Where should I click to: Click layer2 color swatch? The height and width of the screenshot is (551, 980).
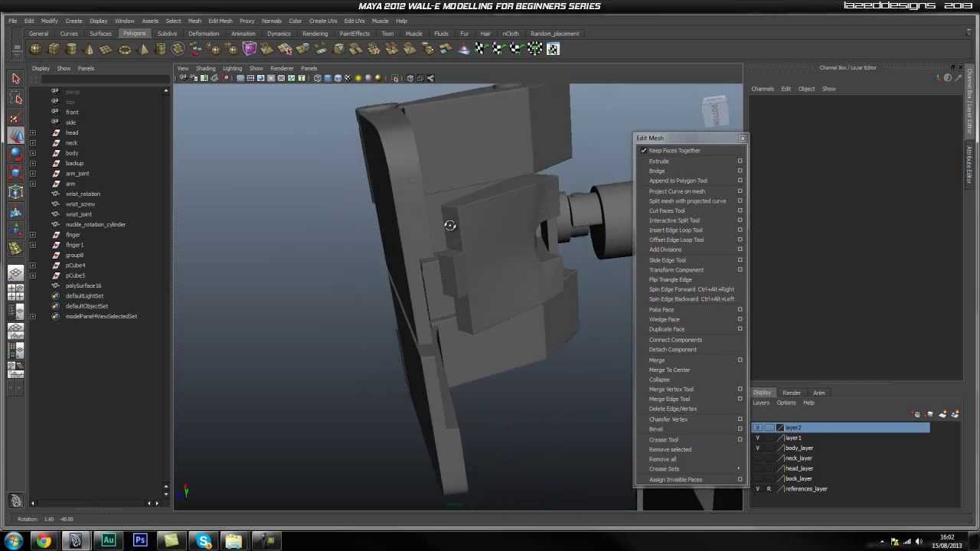[780, 428]
